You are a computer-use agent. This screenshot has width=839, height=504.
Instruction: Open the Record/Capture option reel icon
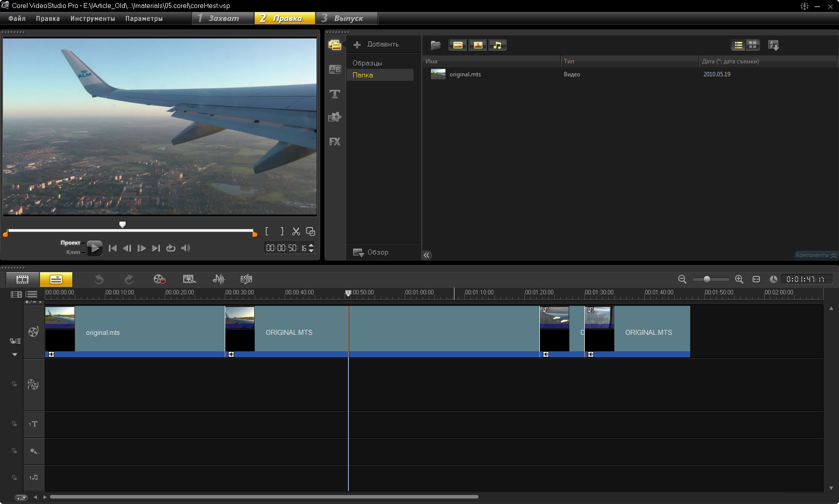159,279
